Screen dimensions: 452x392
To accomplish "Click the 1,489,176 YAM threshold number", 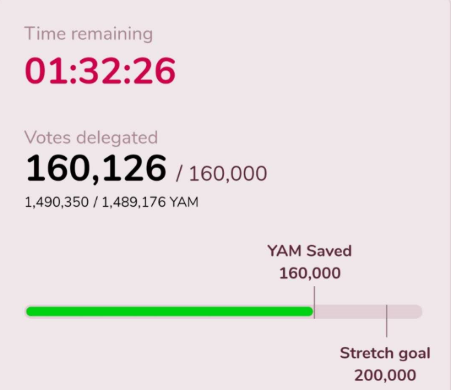I will click(x=134, y=202).
